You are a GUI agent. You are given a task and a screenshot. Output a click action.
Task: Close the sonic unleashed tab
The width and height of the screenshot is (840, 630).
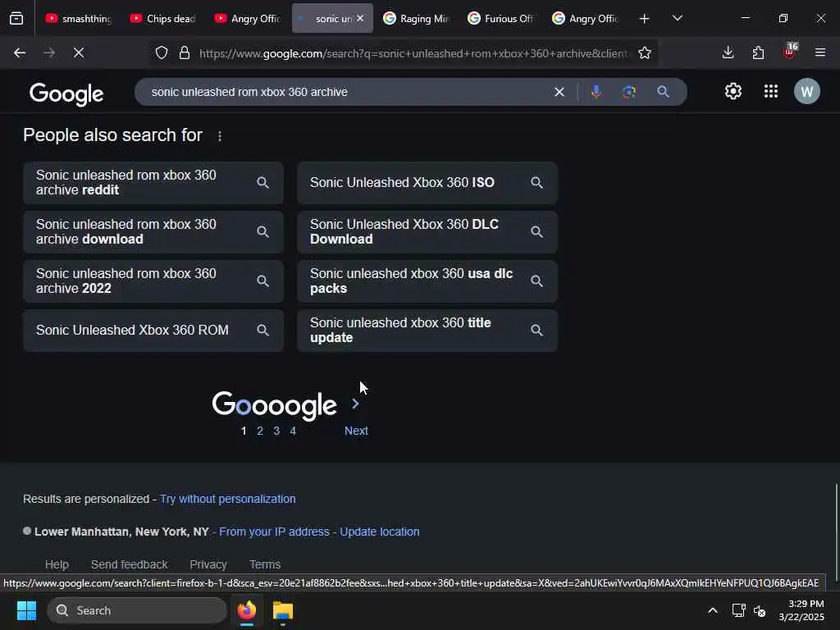click(360, 18)
